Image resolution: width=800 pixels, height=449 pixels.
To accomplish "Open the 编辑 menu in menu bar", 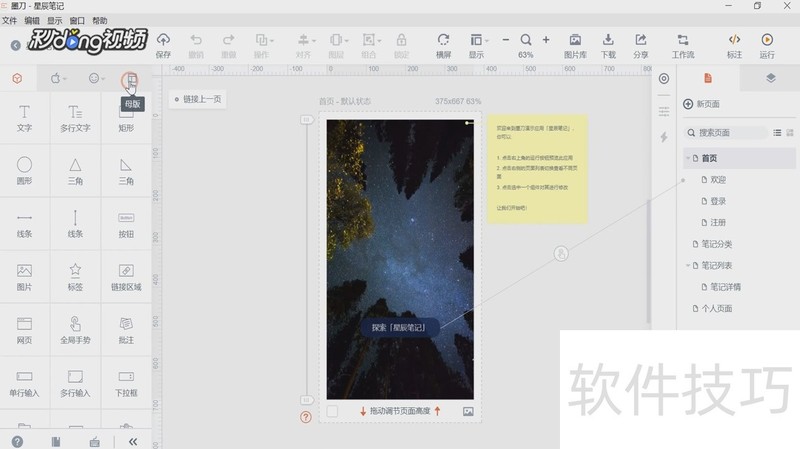I will [x=33, y=20].
